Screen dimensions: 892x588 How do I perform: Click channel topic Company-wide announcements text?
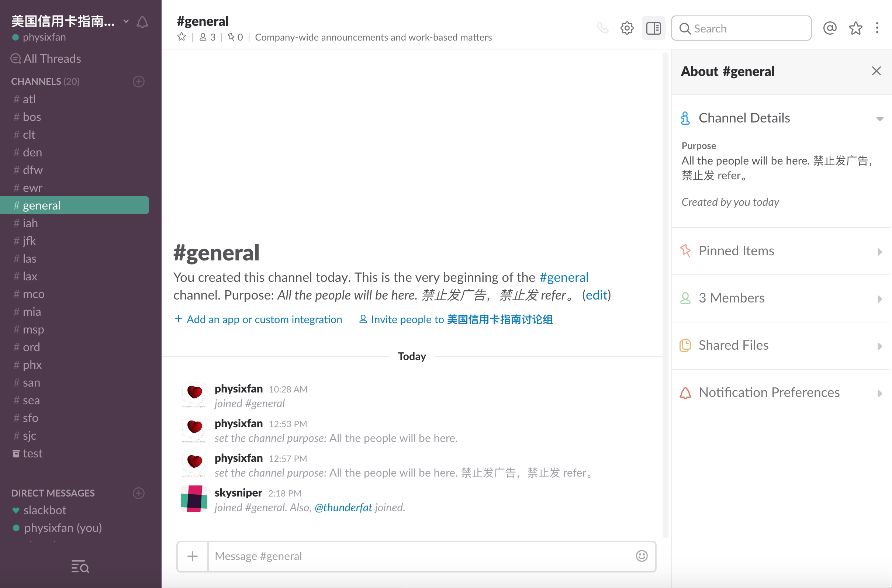373,37
